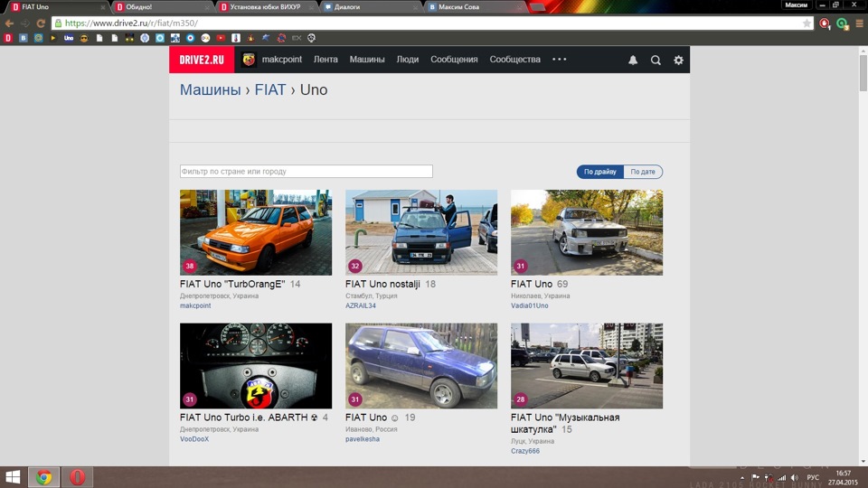This screenshot has height=488, width=868.
Task: Open the 'EX' bookmark in bookmarks bar
Action: coord(297,38)
